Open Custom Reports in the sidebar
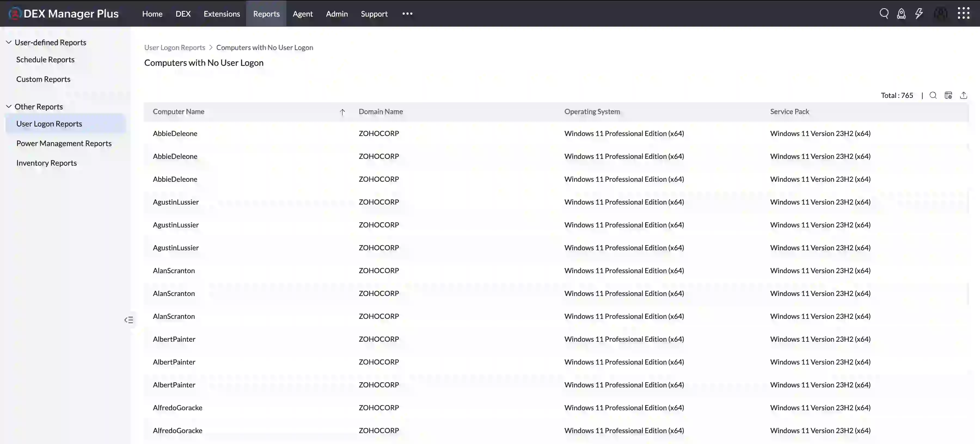Image resolution: width=980 pixels, height=444 pixels. click(43, 79)
